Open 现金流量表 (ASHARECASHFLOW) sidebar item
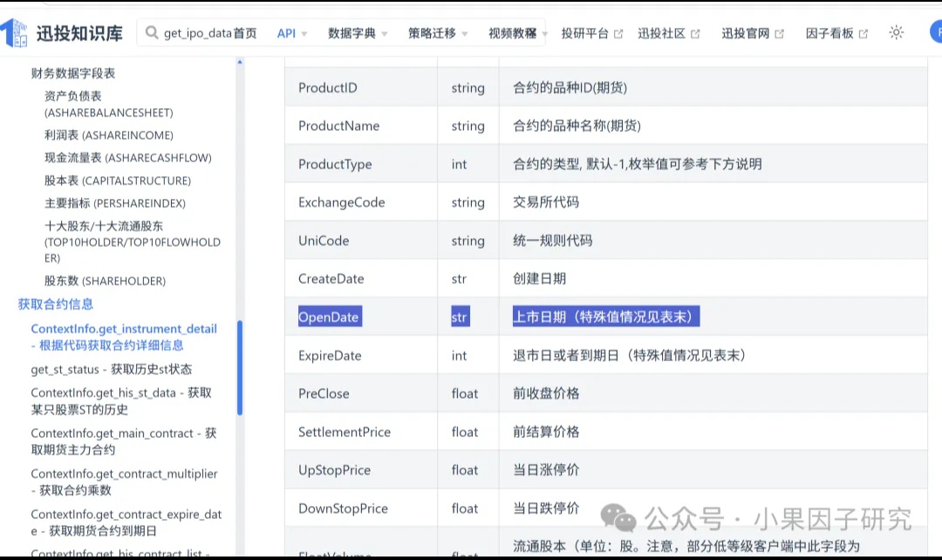 (128, 157)
